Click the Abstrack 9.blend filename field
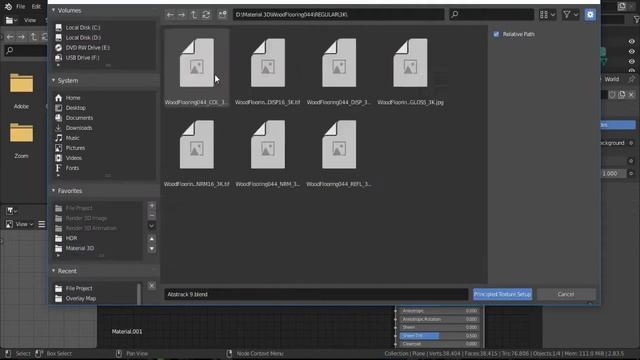 pyautogui.click(x=316, y=294)
